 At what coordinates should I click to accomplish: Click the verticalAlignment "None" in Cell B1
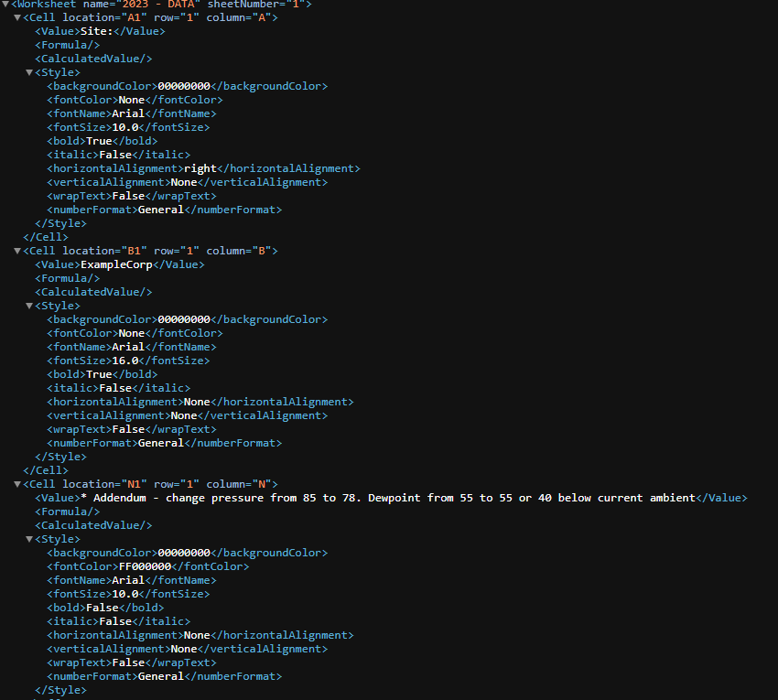[x=184, y=415]
